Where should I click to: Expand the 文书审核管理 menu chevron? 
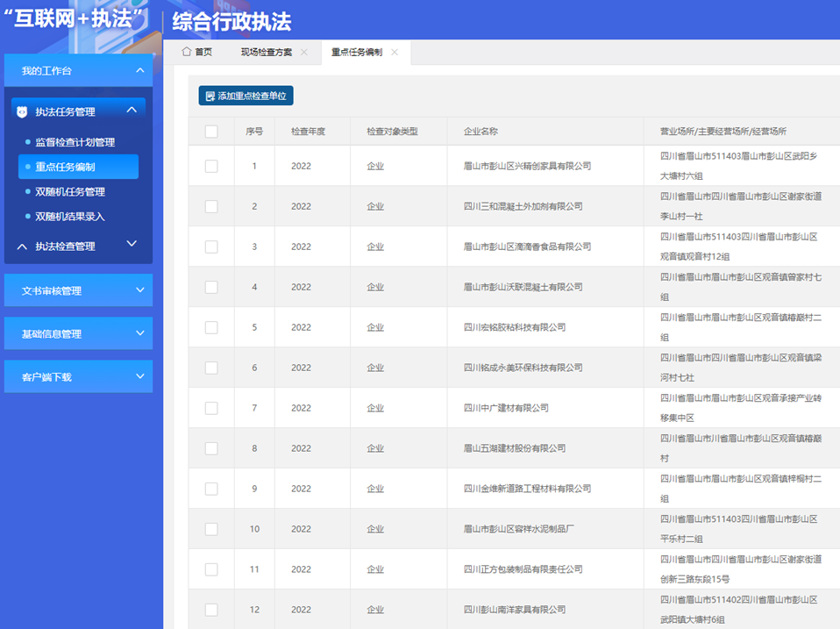[x=139, y=289]
